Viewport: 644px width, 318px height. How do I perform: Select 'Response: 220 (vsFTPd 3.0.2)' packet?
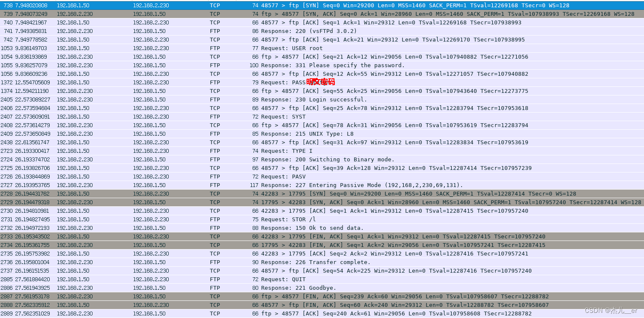click(322, 31)
